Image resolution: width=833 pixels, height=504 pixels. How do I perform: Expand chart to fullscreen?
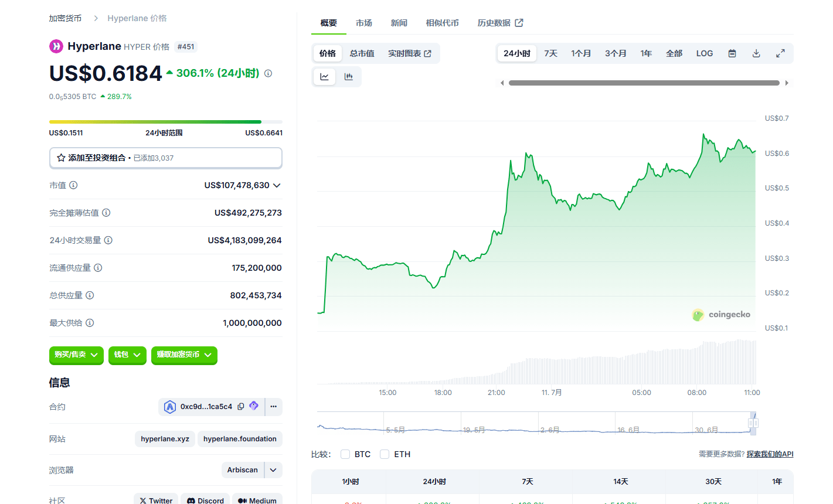[x=780, y=53]
